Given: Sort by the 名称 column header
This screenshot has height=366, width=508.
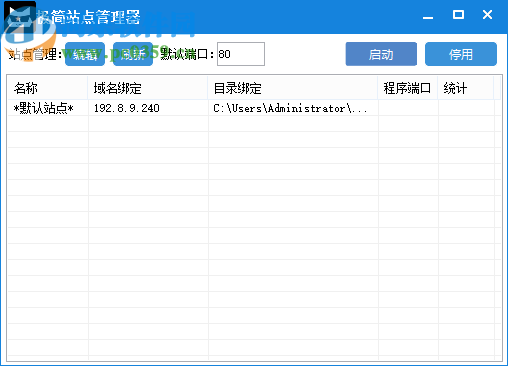Looking at the screenshot, I should pos(47,88).
